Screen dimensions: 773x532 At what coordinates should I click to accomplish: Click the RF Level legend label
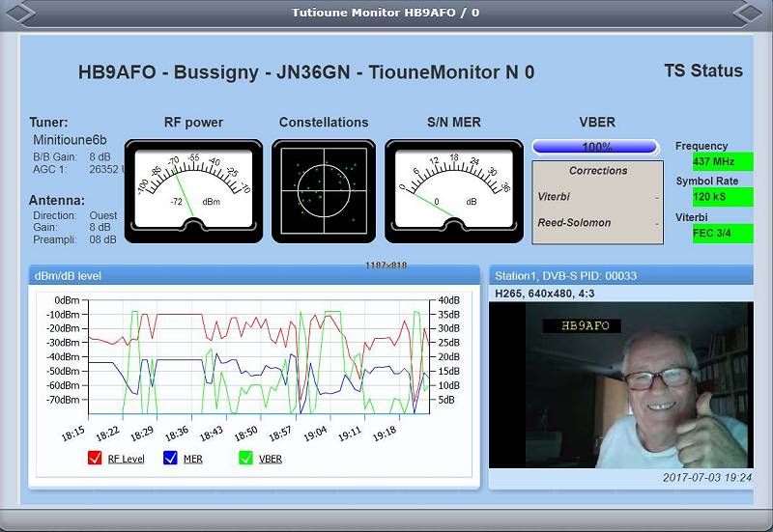(126, 459)
